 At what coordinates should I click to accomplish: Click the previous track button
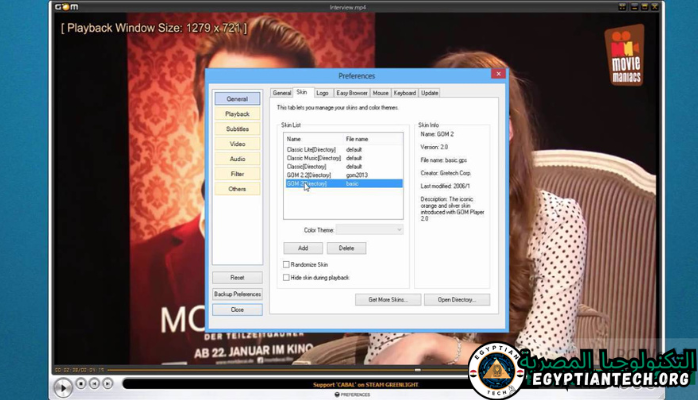[x=94, y=383]
